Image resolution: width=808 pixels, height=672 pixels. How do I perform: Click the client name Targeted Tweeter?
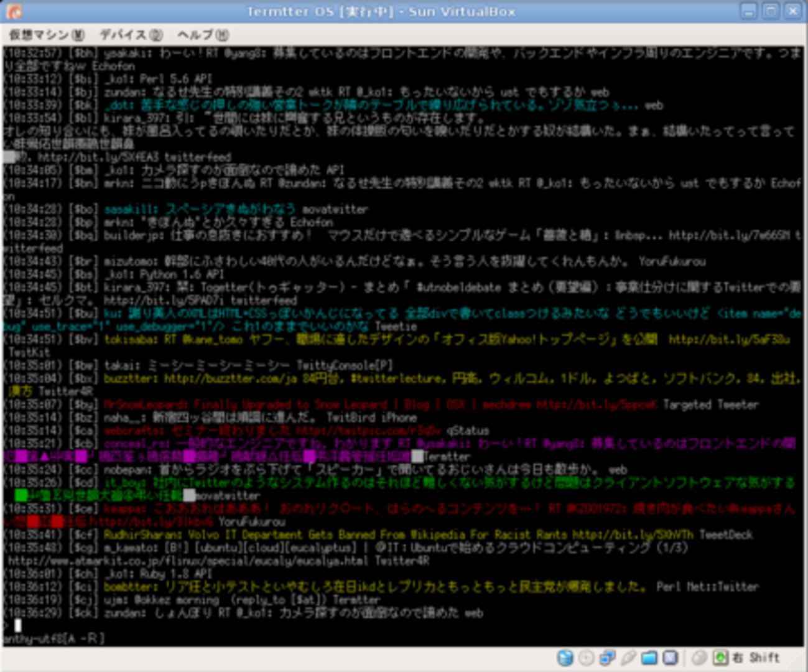pyautogui.click(x=710, y=404)
